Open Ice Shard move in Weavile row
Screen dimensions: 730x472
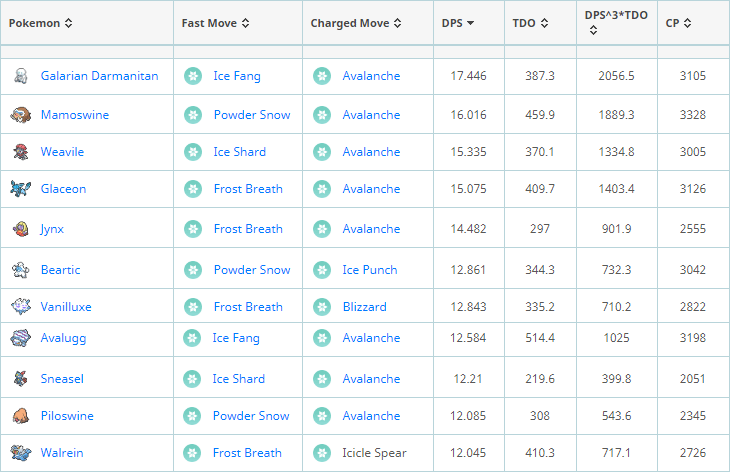[239, 152]
